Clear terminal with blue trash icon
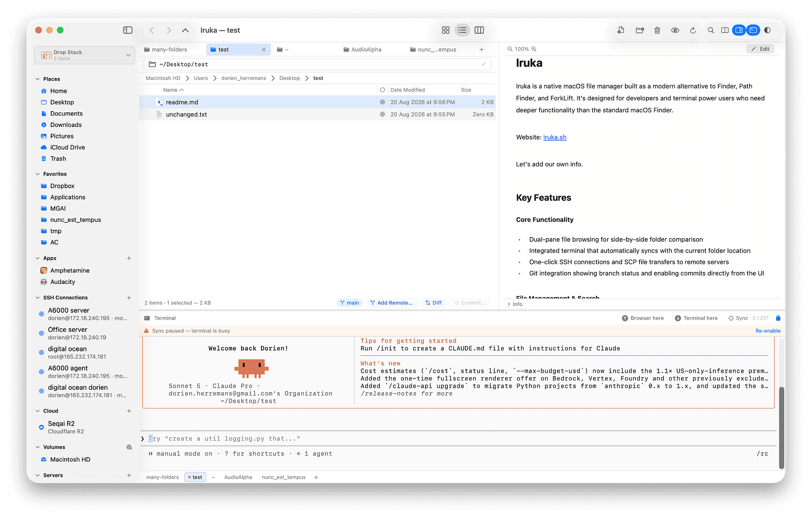Viewport: 812px width, 518px height. click(x=778, y=318)
